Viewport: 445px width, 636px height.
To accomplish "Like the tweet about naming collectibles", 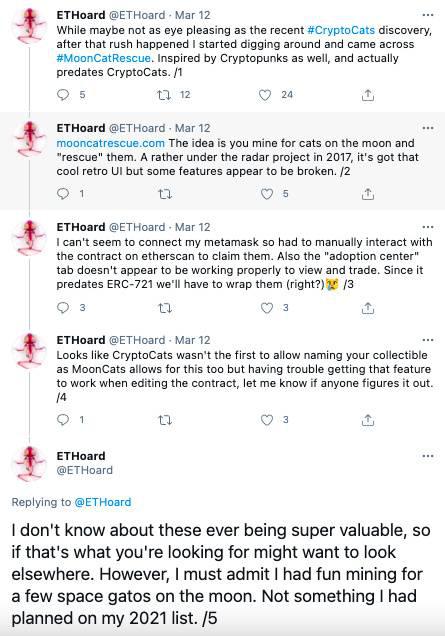I will click(267, 420).
